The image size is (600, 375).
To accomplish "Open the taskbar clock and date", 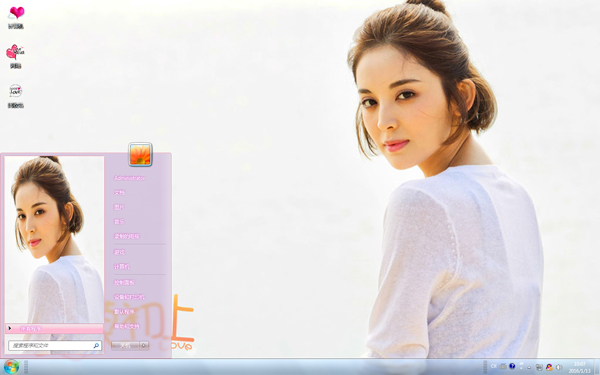I will point(580,367).
